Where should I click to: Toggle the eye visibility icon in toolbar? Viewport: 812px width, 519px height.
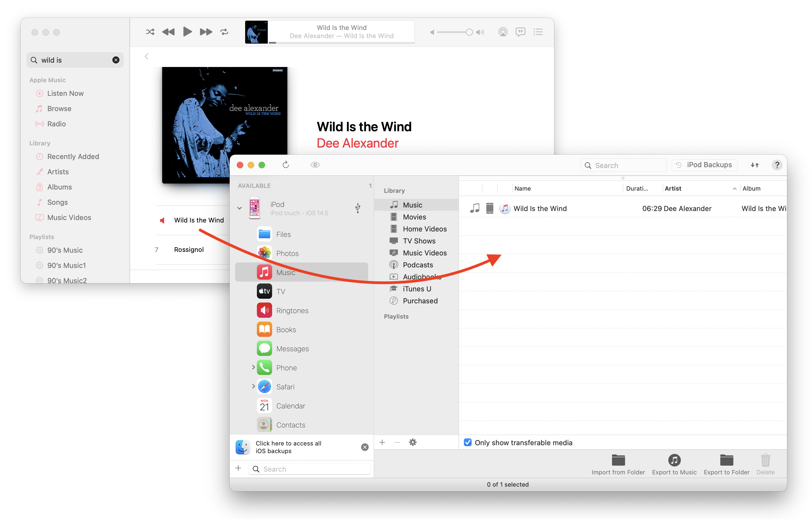point(315,165)
